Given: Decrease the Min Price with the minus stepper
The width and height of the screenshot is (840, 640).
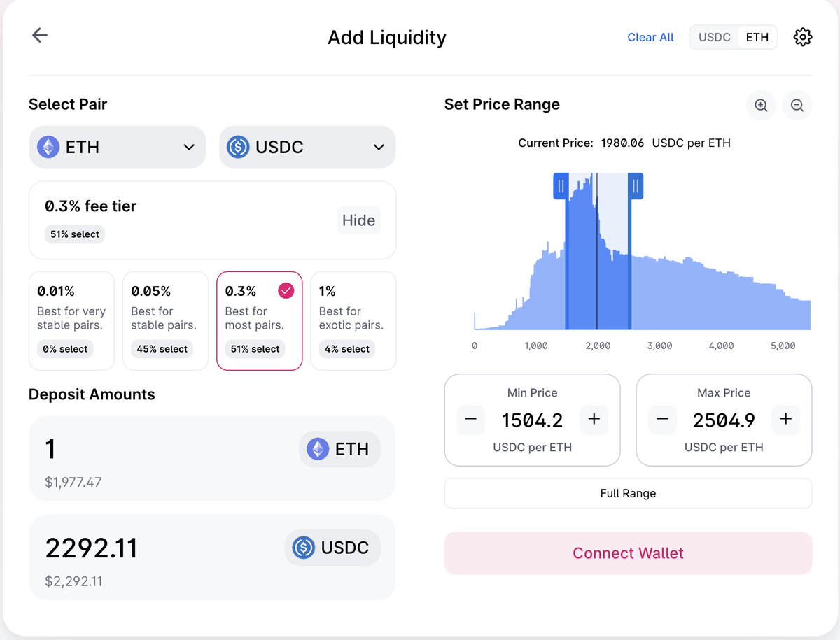Looking at the screenshot, I should 470,419.
